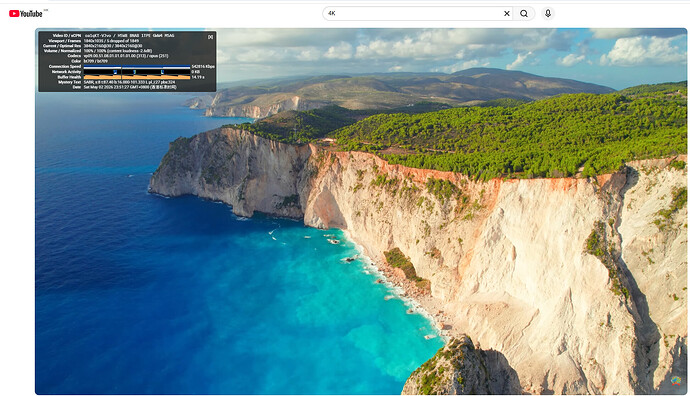
Task: Select the Network Activity label
Action: click(x=66, y=72)
